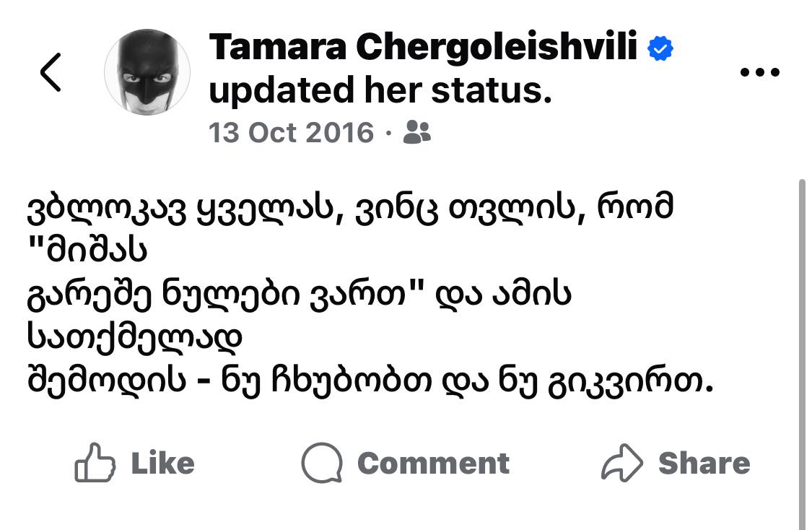
Task: Click the 13 Oct 2016 timestamp
Action: pos(292,133)
